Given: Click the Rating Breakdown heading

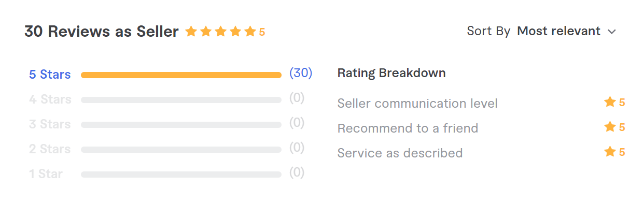Looking at the screenshot, I should (x=391, y=73).
